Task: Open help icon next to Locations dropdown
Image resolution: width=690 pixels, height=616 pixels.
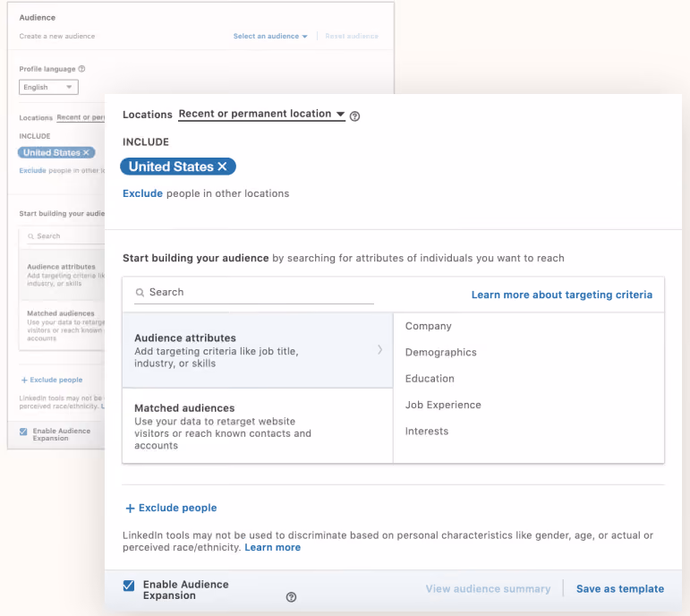Action: [x=354, y=115]
